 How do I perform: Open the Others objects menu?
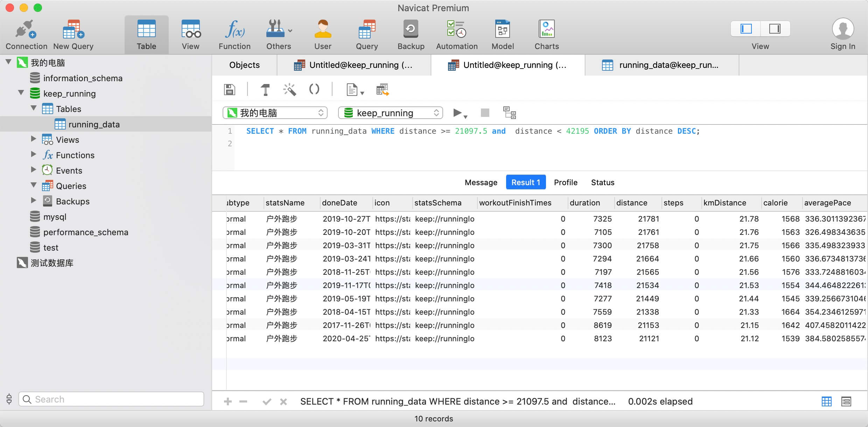279,35
